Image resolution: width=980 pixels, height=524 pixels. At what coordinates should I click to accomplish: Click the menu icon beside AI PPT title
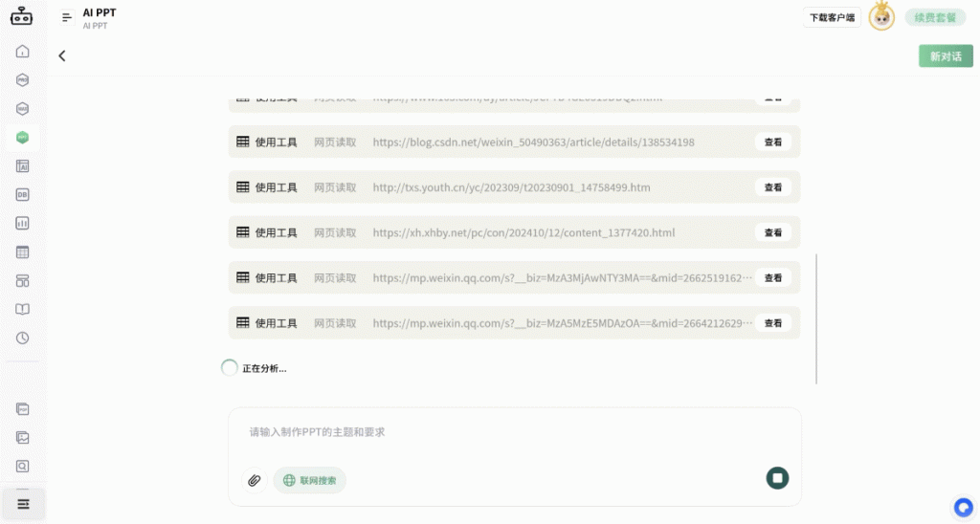click(x=67, y=17)
